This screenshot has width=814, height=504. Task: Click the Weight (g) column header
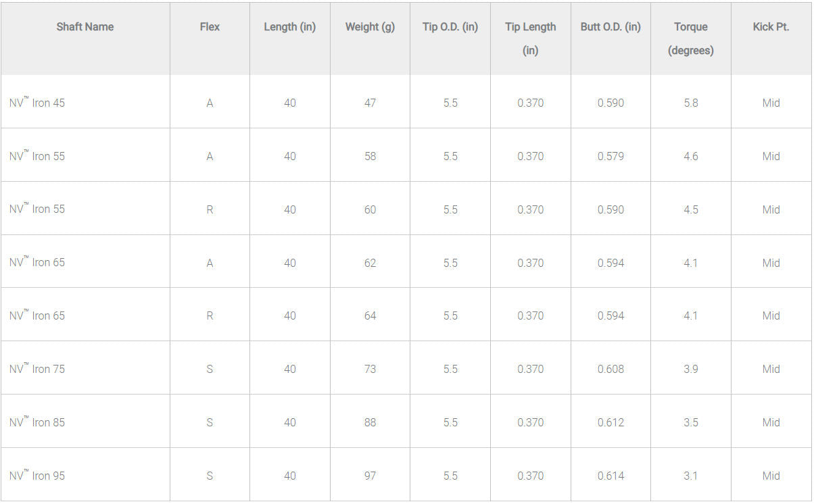pyautogui.click(x=370, y=27)
